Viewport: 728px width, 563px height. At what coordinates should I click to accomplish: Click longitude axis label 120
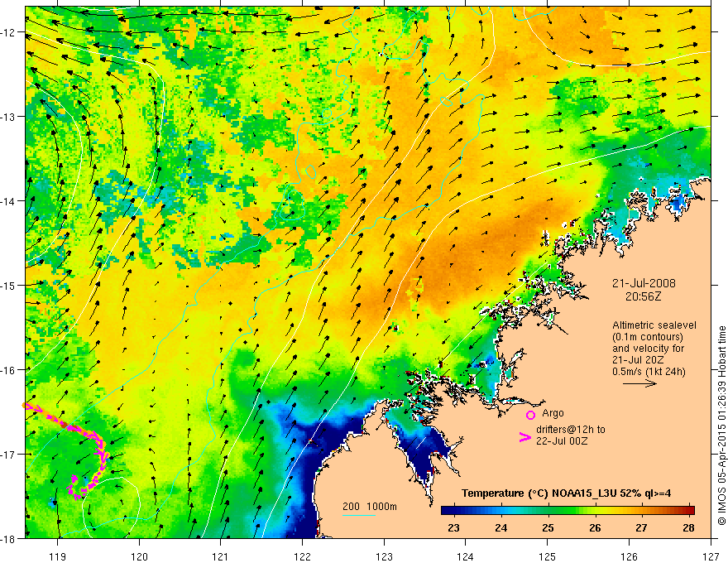(139, 556)
